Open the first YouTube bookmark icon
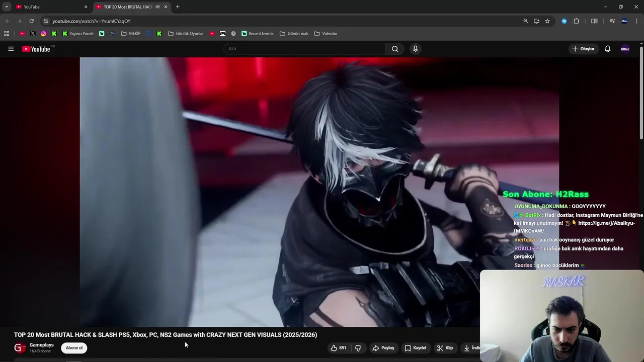 pyautogui.click(x=22, y=34)
